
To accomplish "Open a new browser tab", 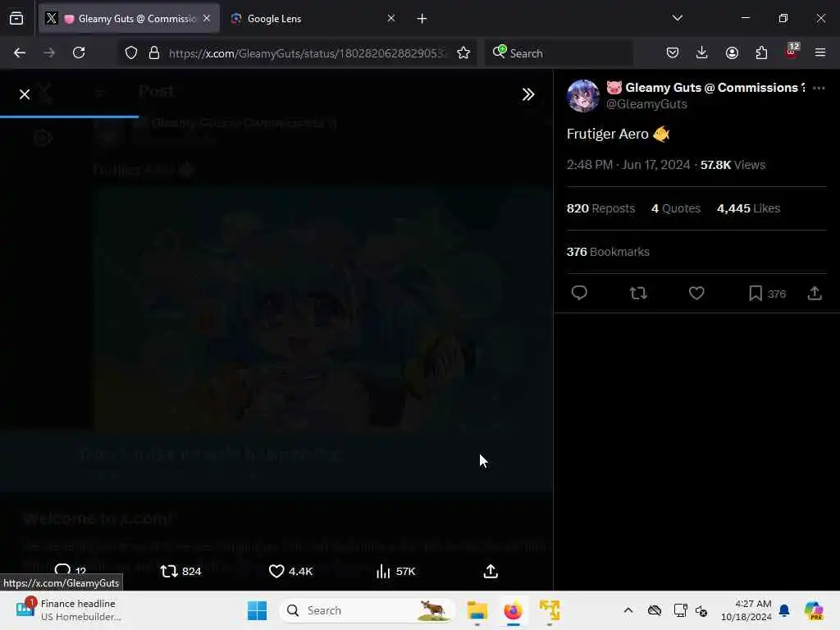I will coord(422,19).
